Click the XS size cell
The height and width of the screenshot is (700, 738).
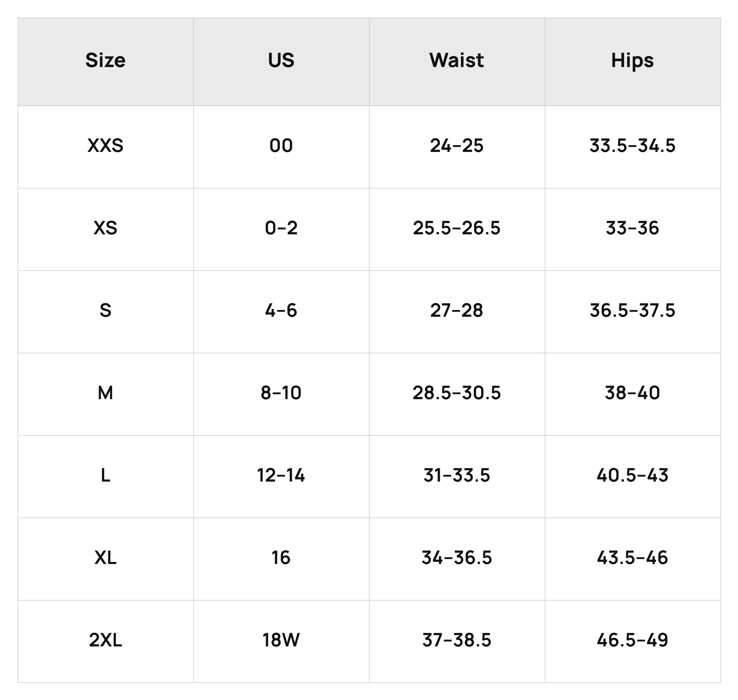(x=105, y=229)
